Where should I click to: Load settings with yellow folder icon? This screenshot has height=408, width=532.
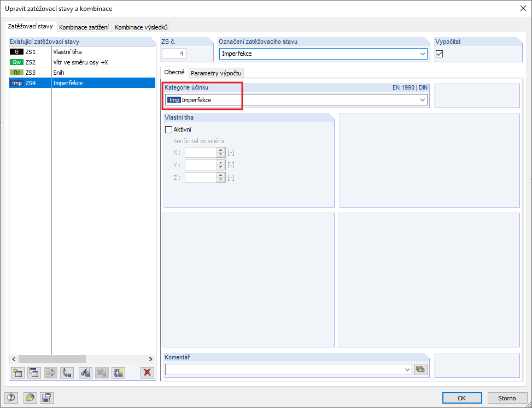tap(30, 398)
